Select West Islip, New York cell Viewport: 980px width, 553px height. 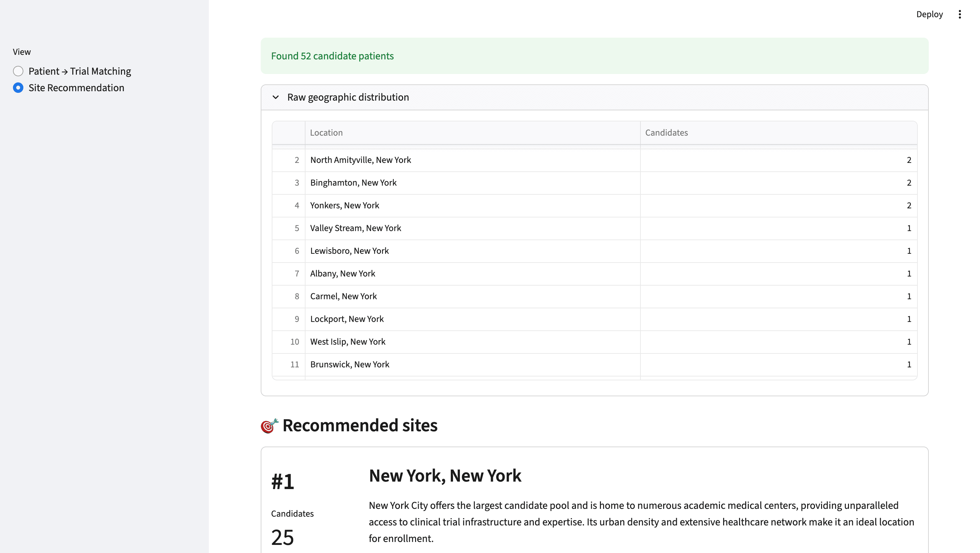(472, 342)
